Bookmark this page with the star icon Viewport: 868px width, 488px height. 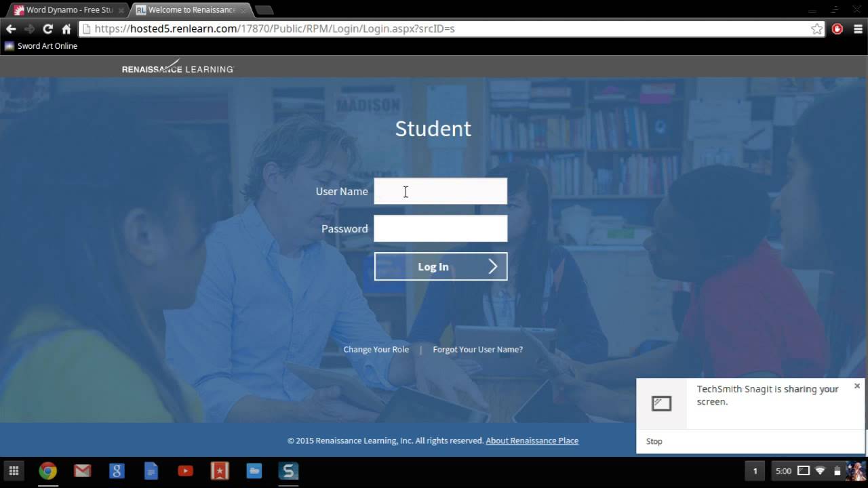(x=816, y=29)
